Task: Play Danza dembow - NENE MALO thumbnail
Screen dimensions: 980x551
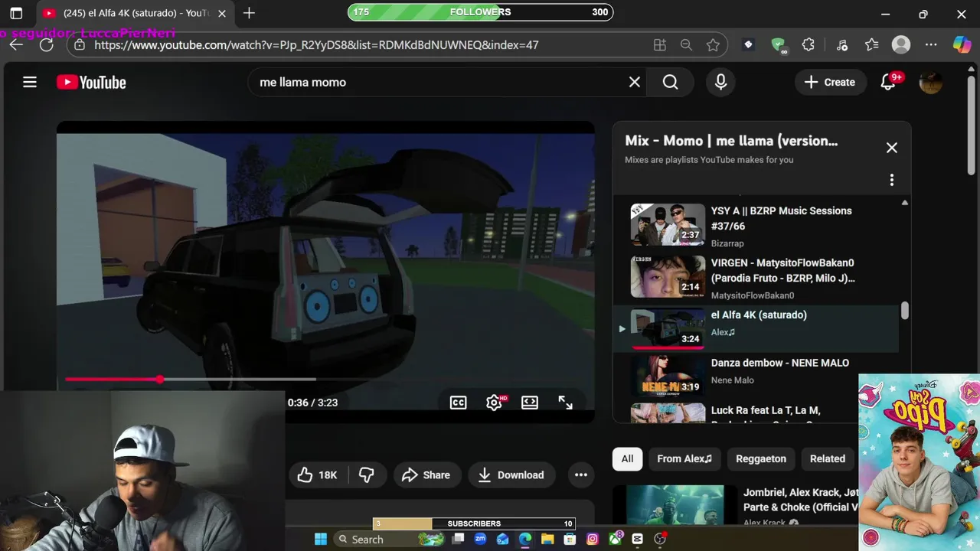Action: 668,376
